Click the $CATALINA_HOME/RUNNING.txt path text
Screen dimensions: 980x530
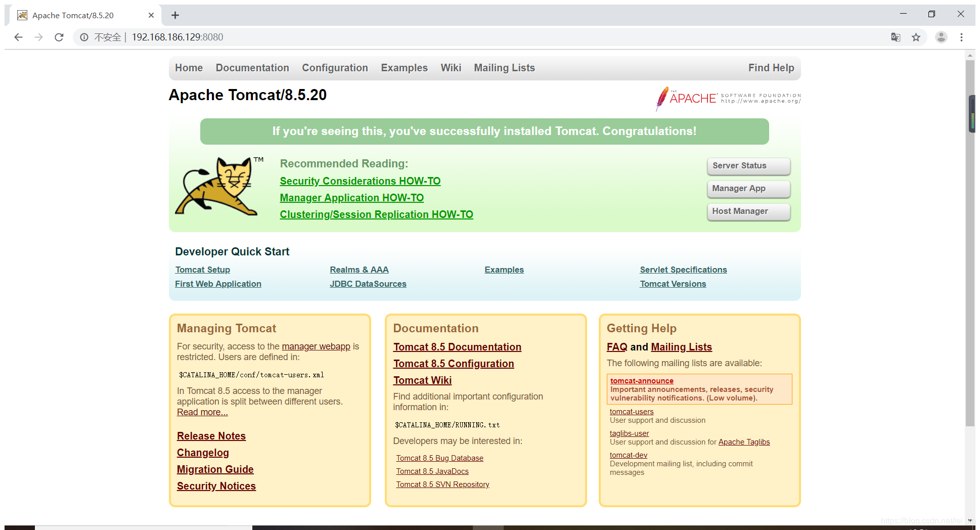tap(448, 425)
